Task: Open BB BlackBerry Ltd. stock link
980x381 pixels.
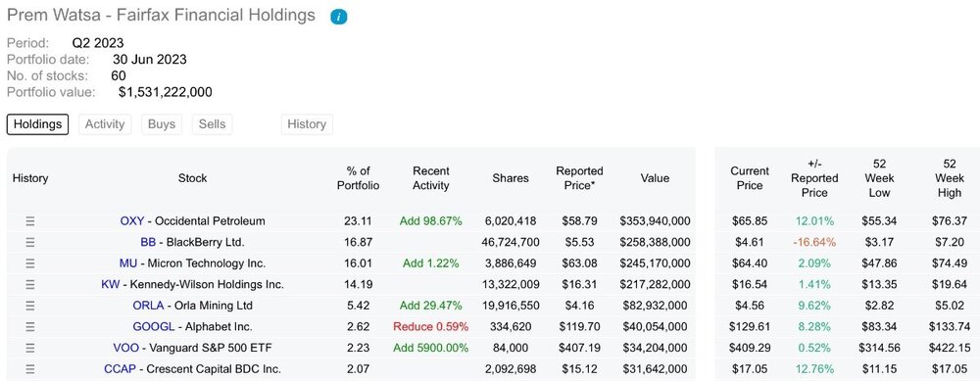Action: pyautogui.click(x=192, y=242)
